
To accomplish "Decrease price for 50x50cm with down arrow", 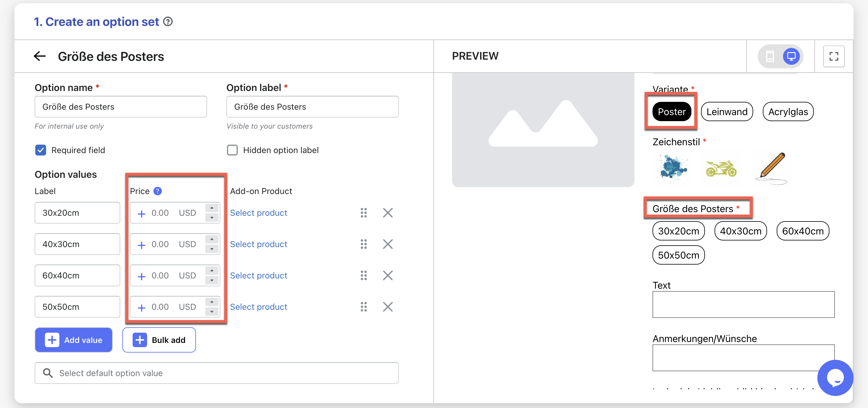I will 212,312.
